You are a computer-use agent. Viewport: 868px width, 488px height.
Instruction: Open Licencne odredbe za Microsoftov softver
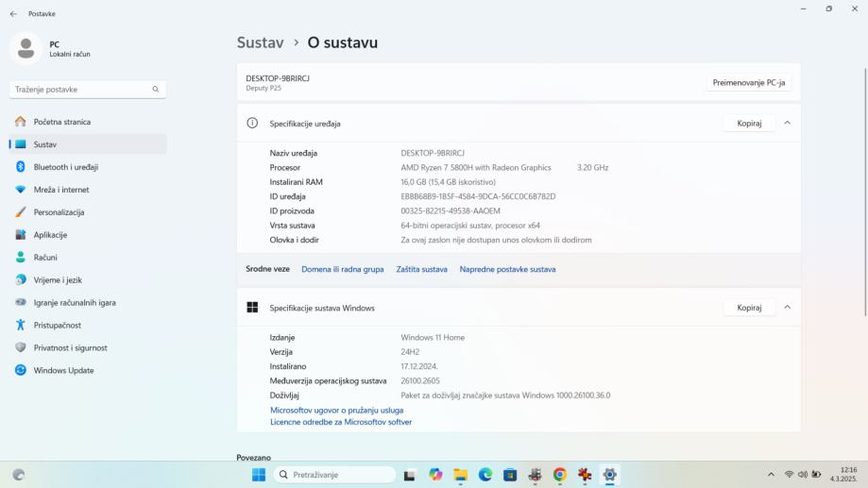[x=341, y=422]
